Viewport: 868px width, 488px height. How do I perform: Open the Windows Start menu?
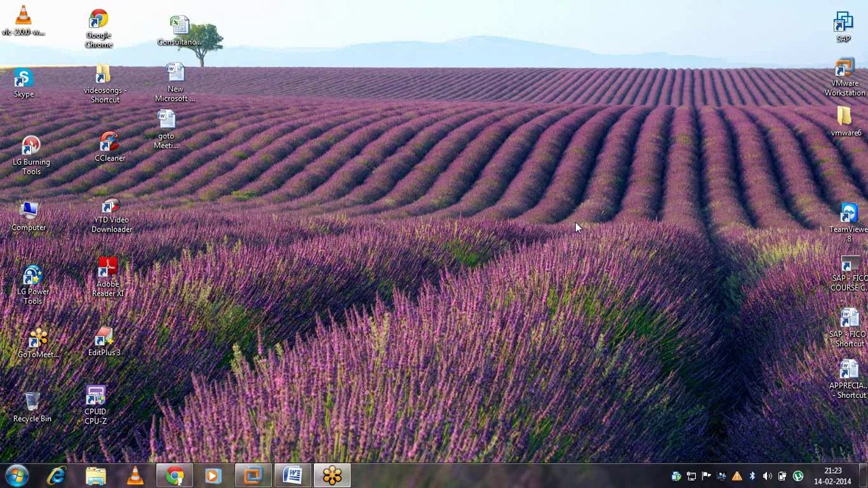point(16,476)
